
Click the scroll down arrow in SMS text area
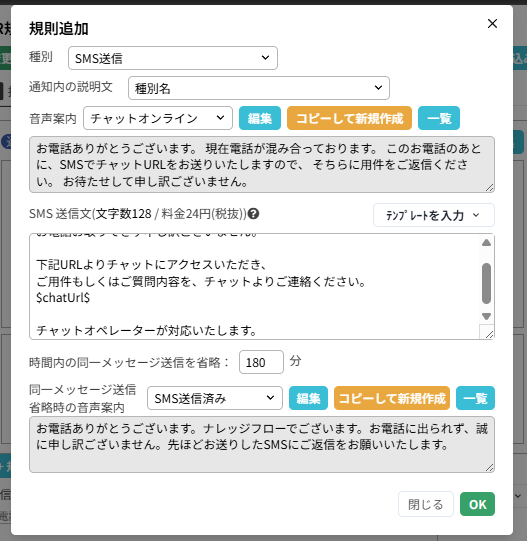pyautogui.click(x=486, y=316)
